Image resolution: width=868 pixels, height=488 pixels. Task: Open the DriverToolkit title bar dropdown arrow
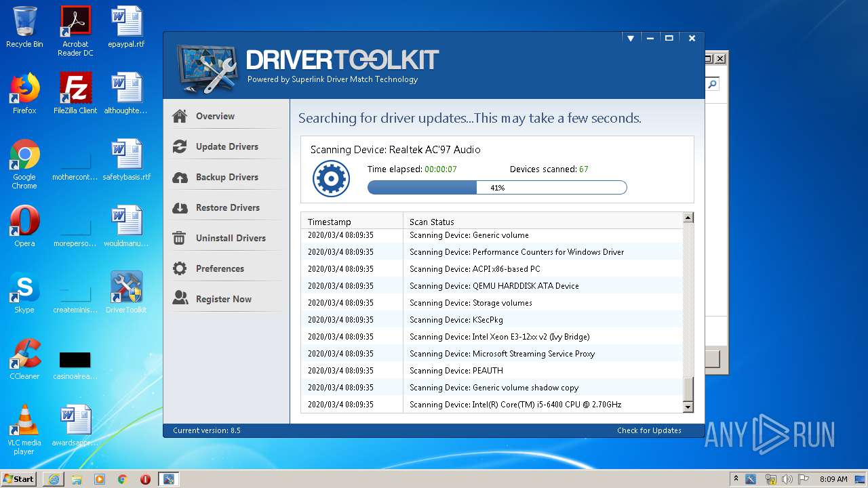click(x=631, y=39)
